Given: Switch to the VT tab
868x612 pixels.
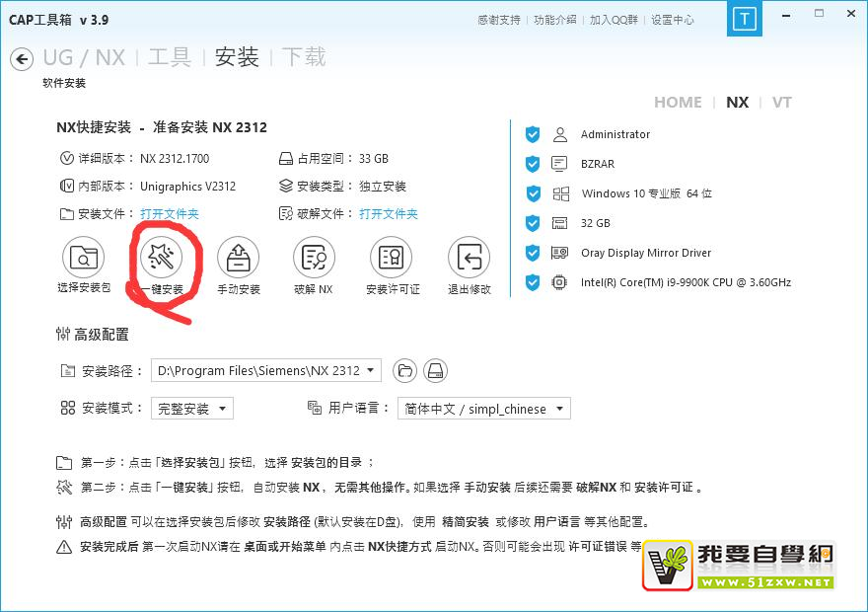Looking at the screenshot, I should click(x=781, y=103).
